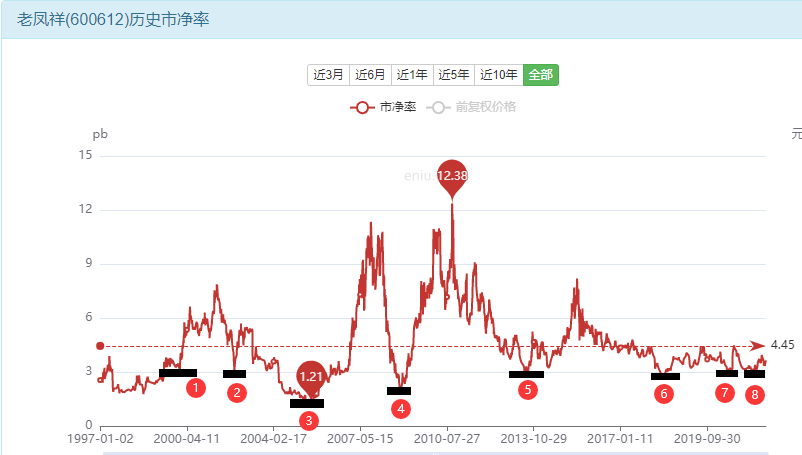Select the 近3月 time range tab

[328, 75]
